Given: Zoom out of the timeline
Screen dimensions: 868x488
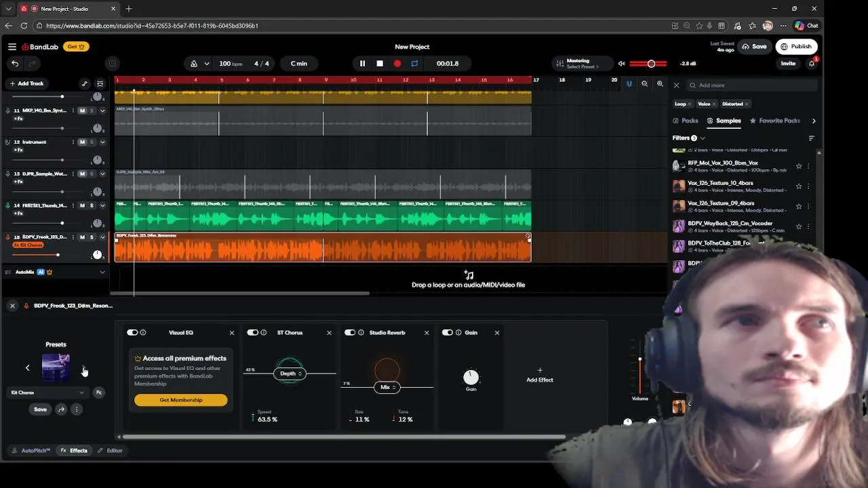Looking at the screenshot, I should (x=644, y=84).
